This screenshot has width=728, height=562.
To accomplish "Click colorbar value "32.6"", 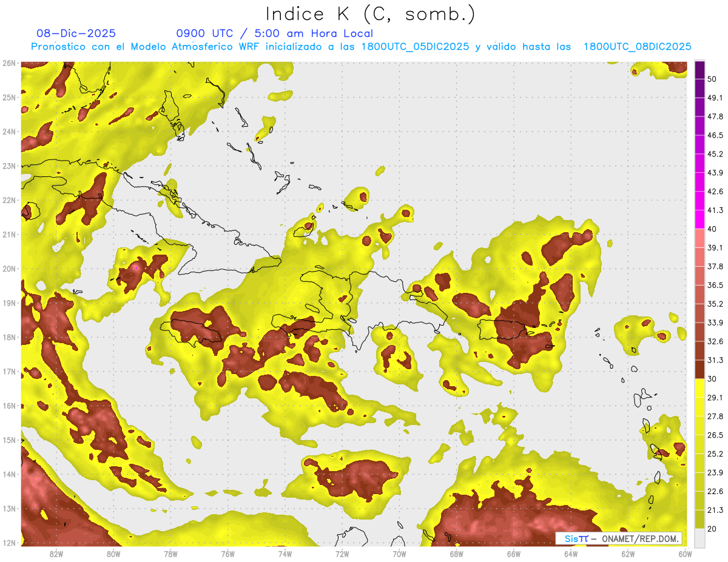I will [715, 341].
